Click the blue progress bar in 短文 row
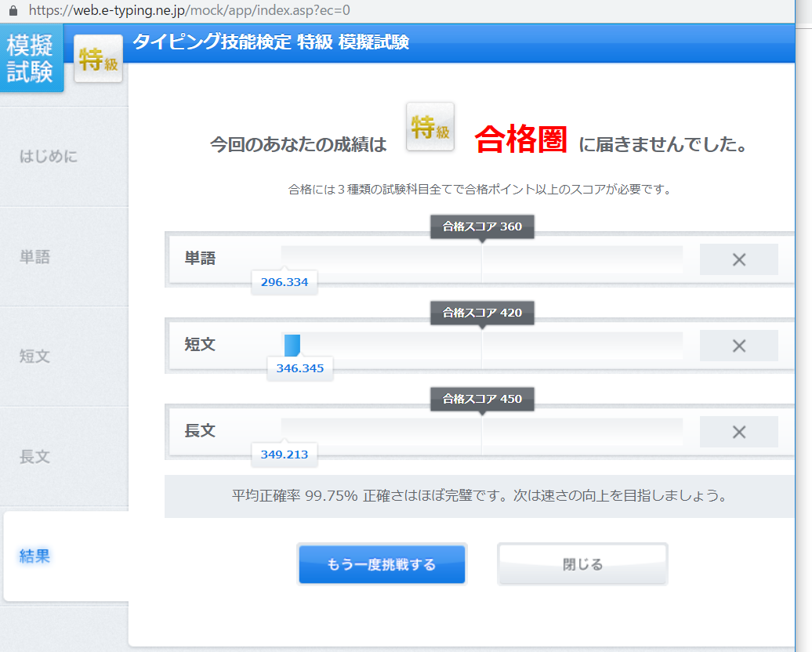The image size is (812, 652). tap(292, 345)
